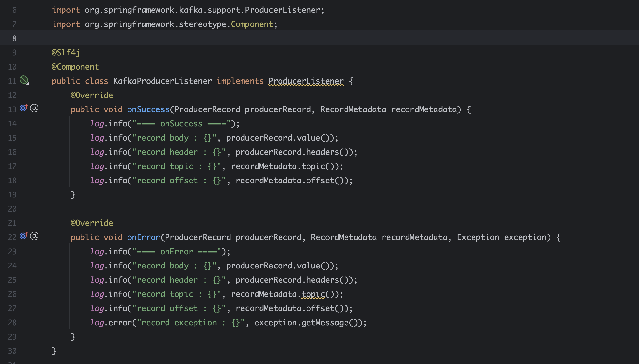Viewport: 639px width, 364px height.
Task: Click the @Override annotation above onError
Action: 91,223
